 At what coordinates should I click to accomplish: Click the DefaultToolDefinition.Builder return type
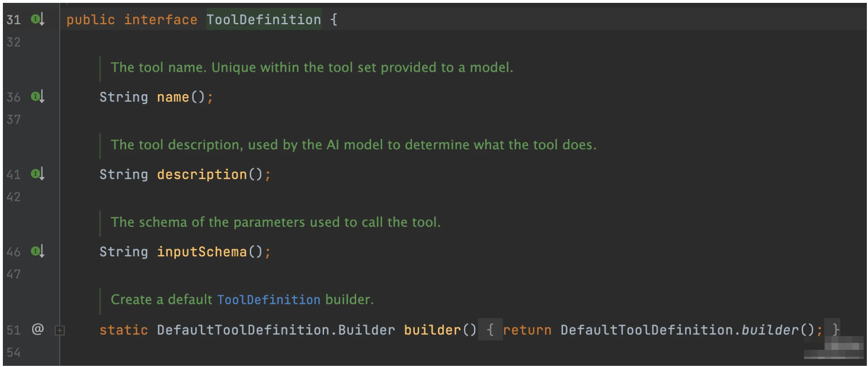pyautogui.click(x=276, y=330)
